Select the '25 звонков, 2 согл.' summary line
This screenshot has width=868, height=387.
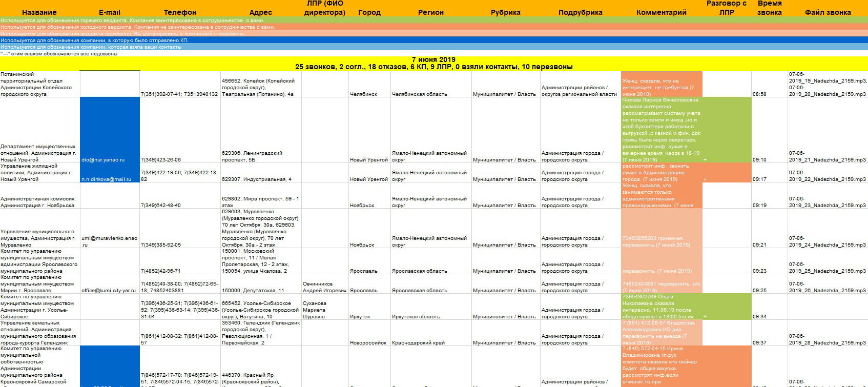[433, 67]
